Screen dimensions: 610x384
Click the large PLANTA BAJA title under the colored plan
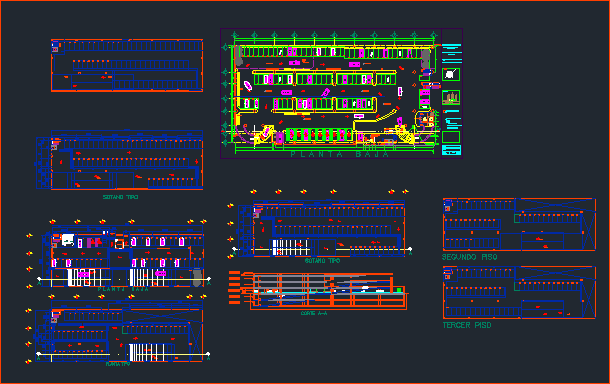[340, 154]
